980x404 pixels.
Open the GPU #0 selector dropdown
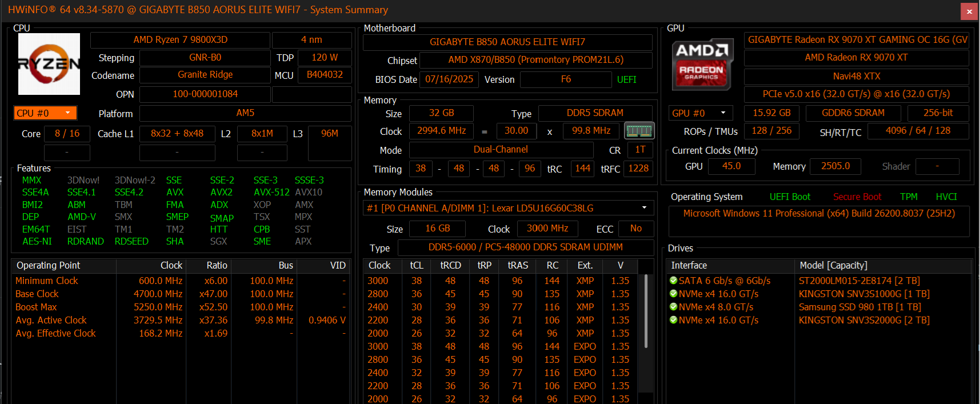click(x=701, y=113)
